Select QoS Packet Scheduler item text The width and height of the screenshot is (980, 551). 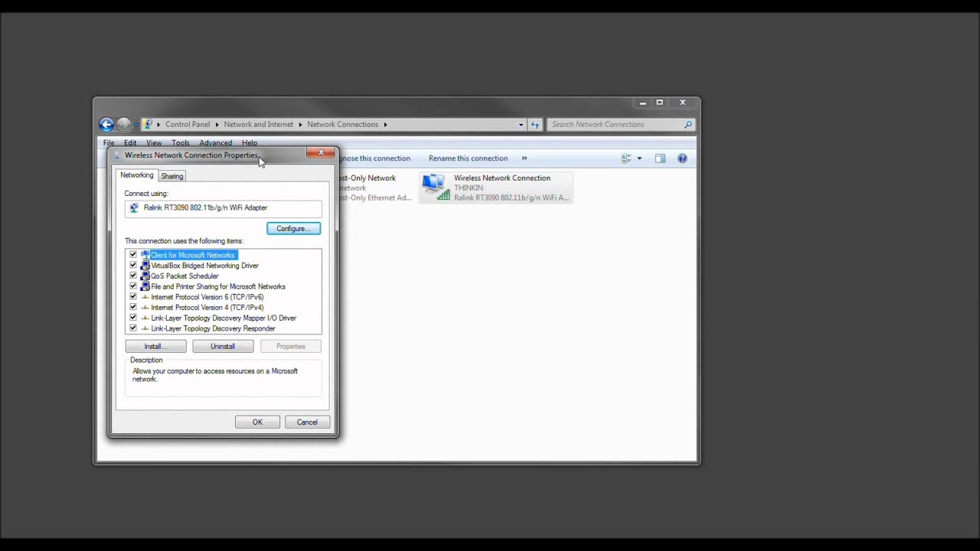click(185, 276)
